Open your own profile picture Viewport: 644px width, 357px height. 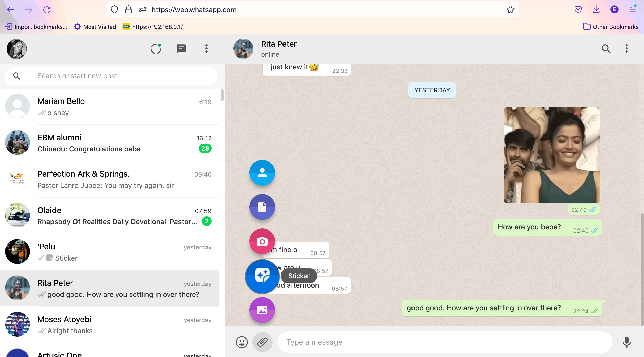16,48
